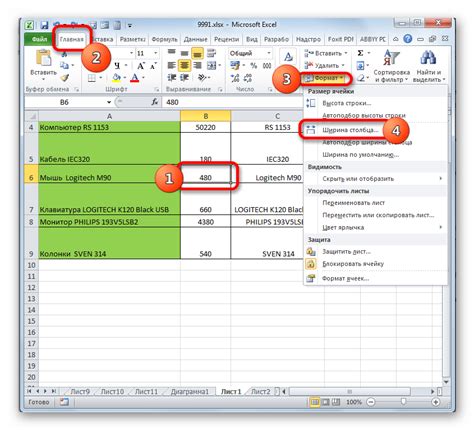Click the font color A icon
474x430 pixels.
click(x=135, y=78)
